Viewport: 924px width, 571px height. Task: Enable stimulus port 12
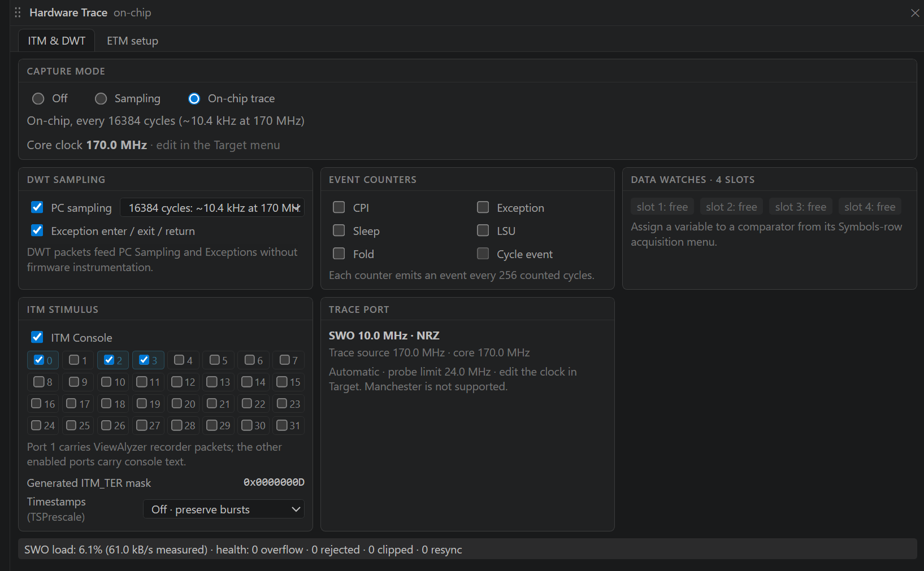[177, 382]
